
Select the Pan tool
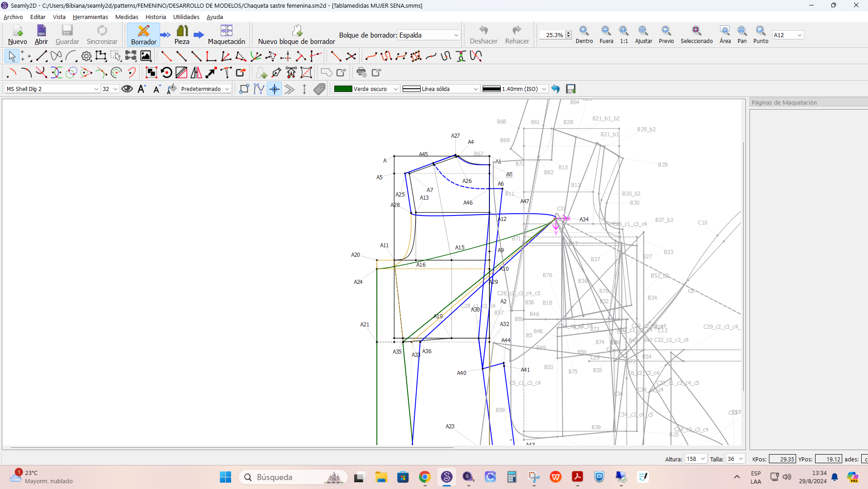tap(742, 31)
